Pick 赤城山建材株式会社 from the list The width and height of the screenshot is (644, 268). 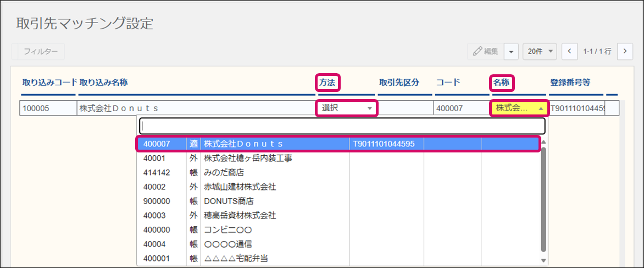[240, 187]
